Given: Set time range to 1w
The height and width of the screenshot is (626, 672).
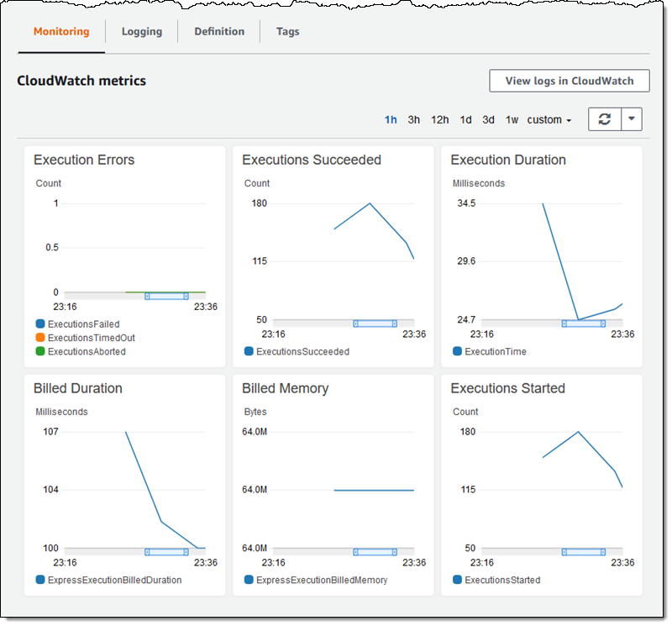Looking at the screenshot, I should 512,120.
